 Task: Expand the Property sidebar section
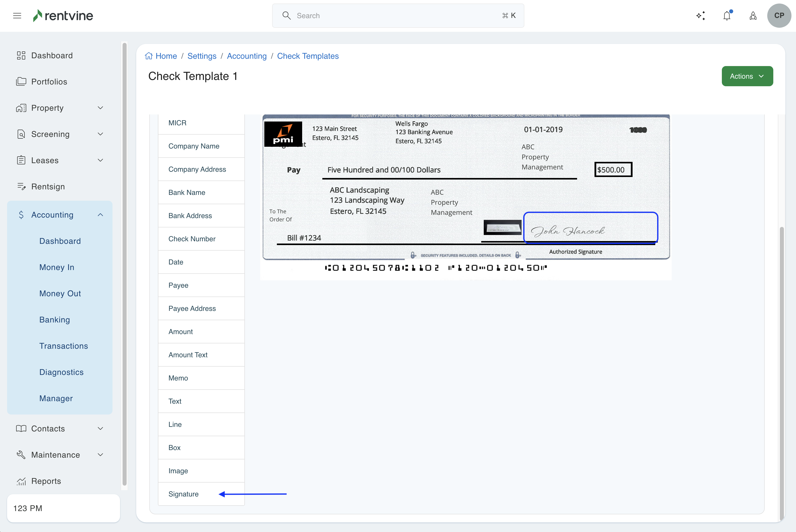100,108
